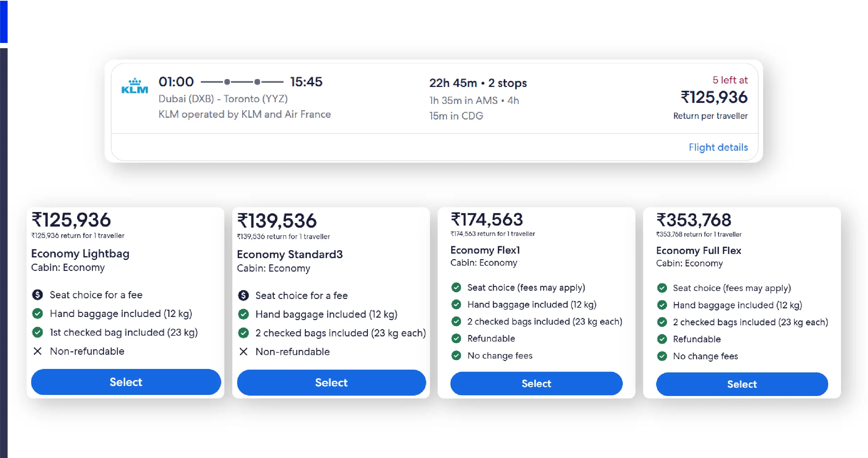Image resolution: width=868 pixels, height=458 pixels.
Task: Open the Flight details link
Action: click(718, 147)
